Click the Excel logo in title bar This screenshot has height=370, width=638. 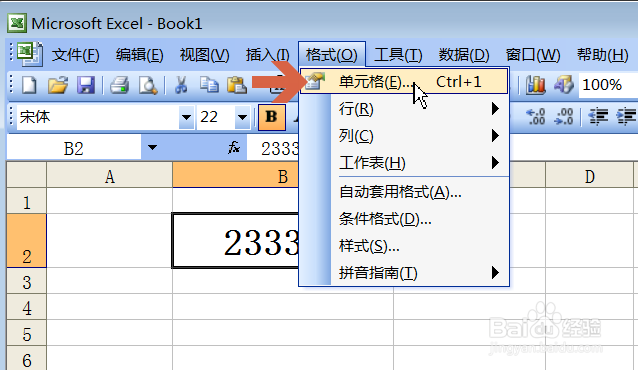click(x=17, y=23)
